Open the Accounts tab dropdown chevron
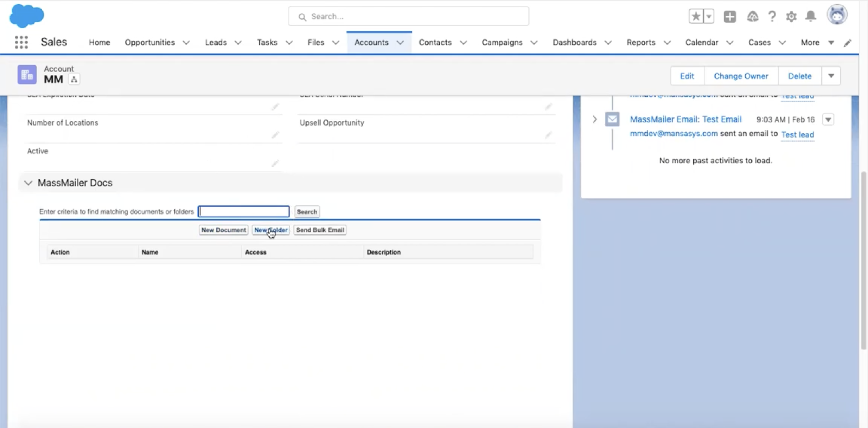This screenshot has width=868, height=428. coord(400,43)
